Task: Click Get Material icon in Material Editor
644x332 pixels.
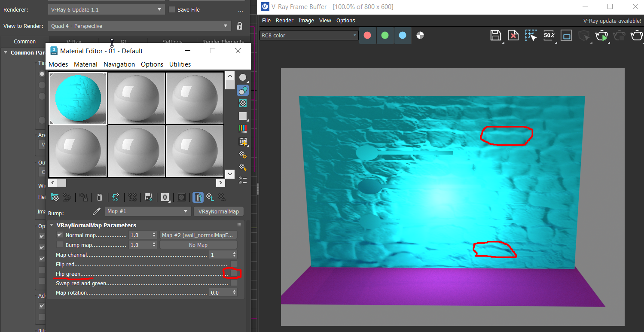Action: tap(55, 197)
